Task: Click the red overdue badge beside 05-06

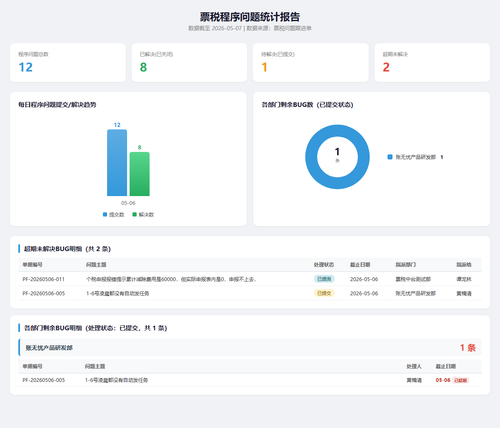Action: [460, 380]
